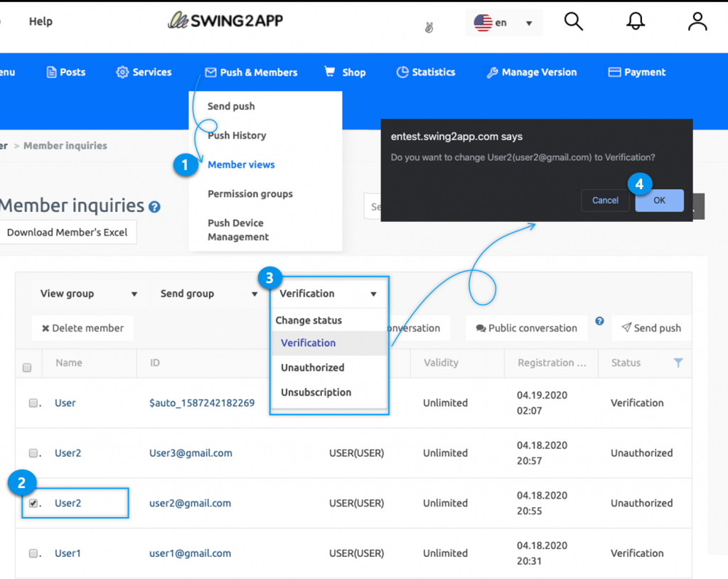The height and width of the screenshot is (579, 728).
Task: Open the search magnifier icon
Action: point(573,21)
